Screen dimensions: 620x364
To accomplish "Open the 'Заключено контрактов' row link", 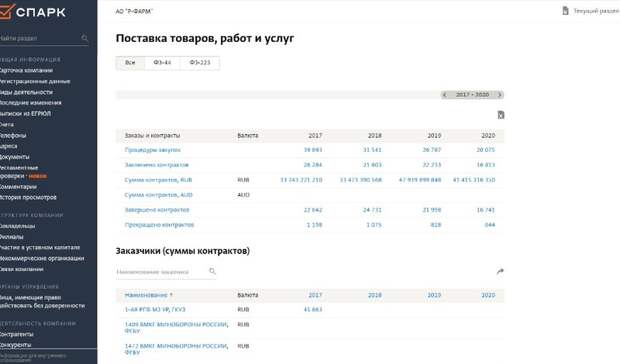I will [157, 165].
